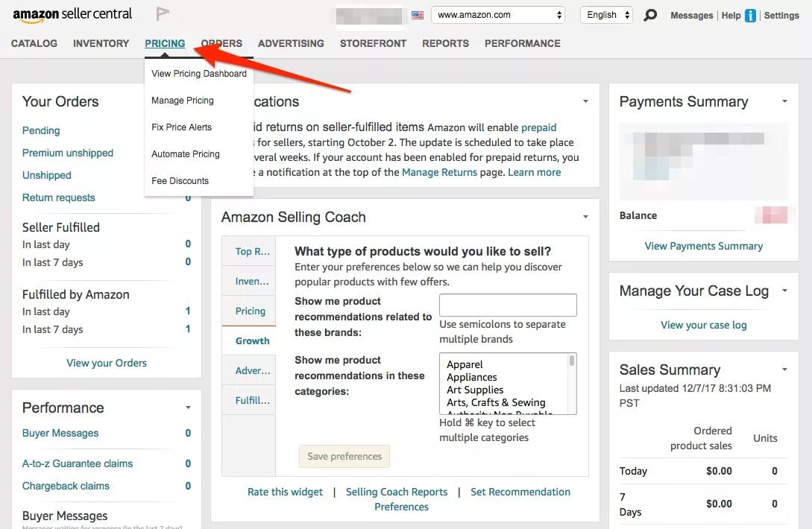The height and width of the screenshot is (529, 812).
Task: Collapse the Performance widget arrow
Action: tap(188, 408)
